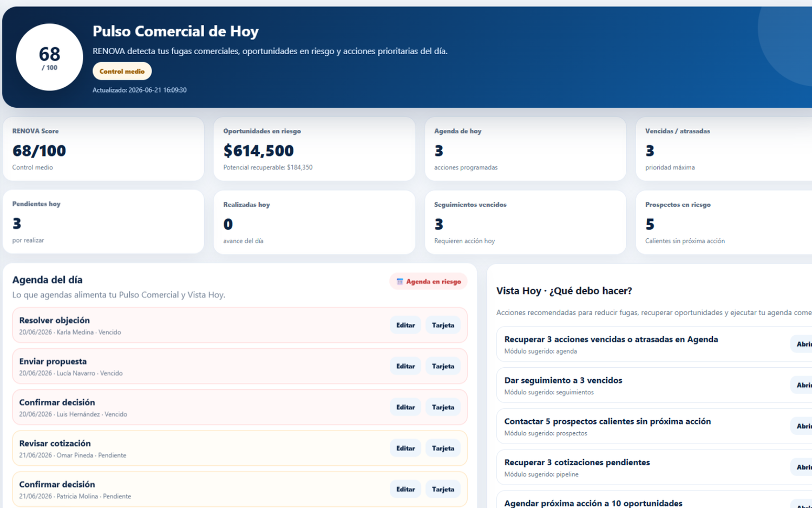812x508 pixels.
Task: Edit the Resolver objeción agenda item
Action: [405, 325]
